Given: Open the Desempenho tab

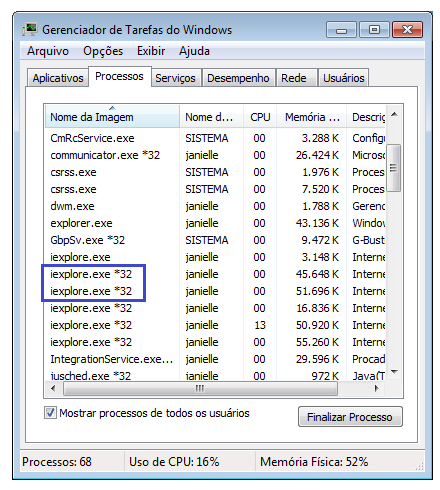Looking at the screenshot, I should point(238,78).
